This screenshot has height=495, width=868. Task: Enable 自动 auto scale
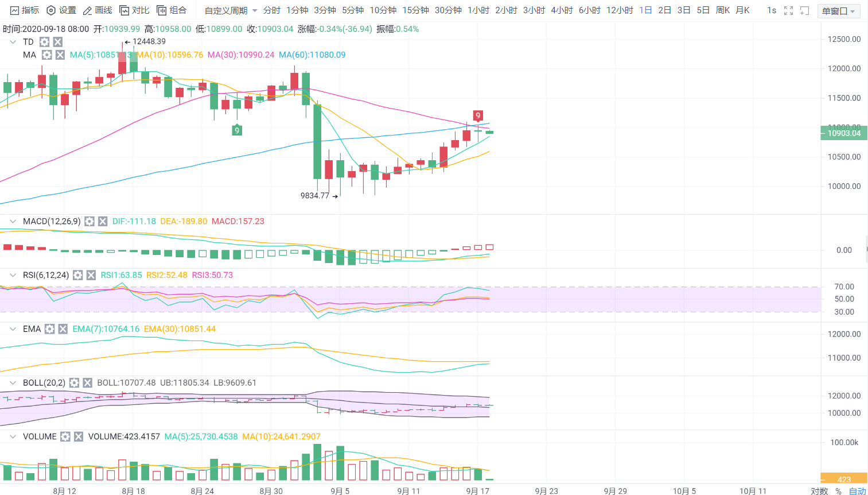point(857,491)
